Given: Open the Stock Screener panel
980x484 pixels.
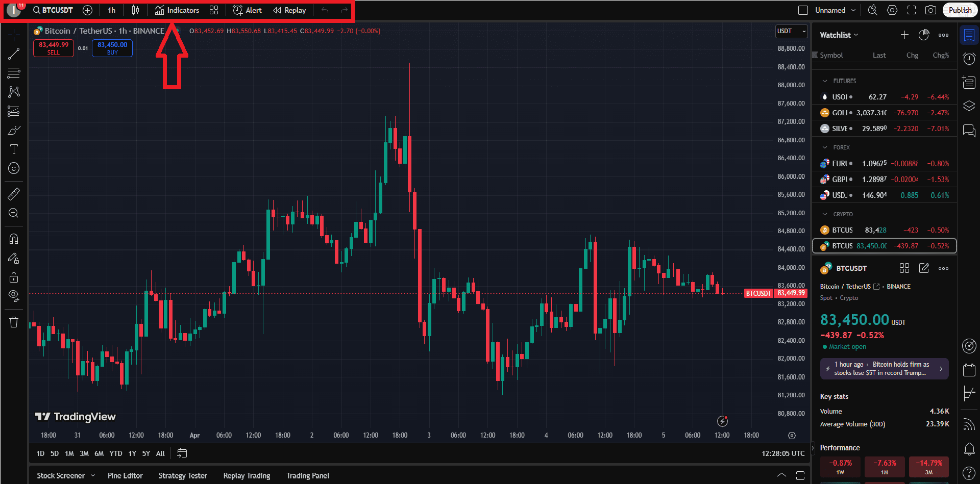Looking at the screenshot, I should [61, 476].
